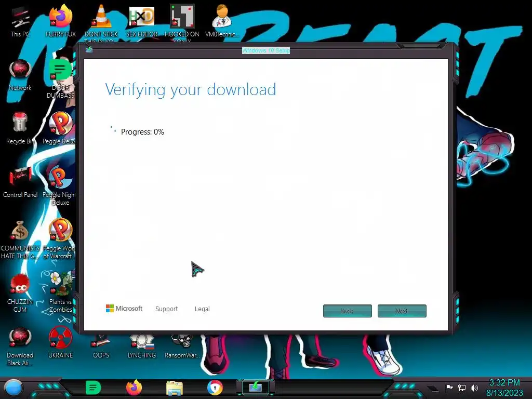This screenshot has height=399, width=532.
Task: Open the COMMUNISTS HATE THIS money bag icon
Action: [20, 239]
